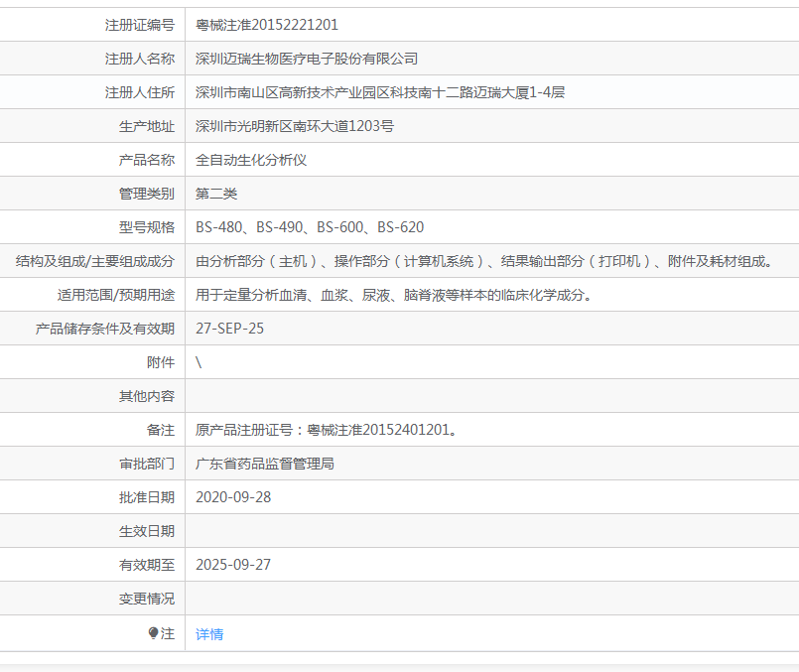Click the 有效期至 label

pyautogui.click(x=147, y=565)
